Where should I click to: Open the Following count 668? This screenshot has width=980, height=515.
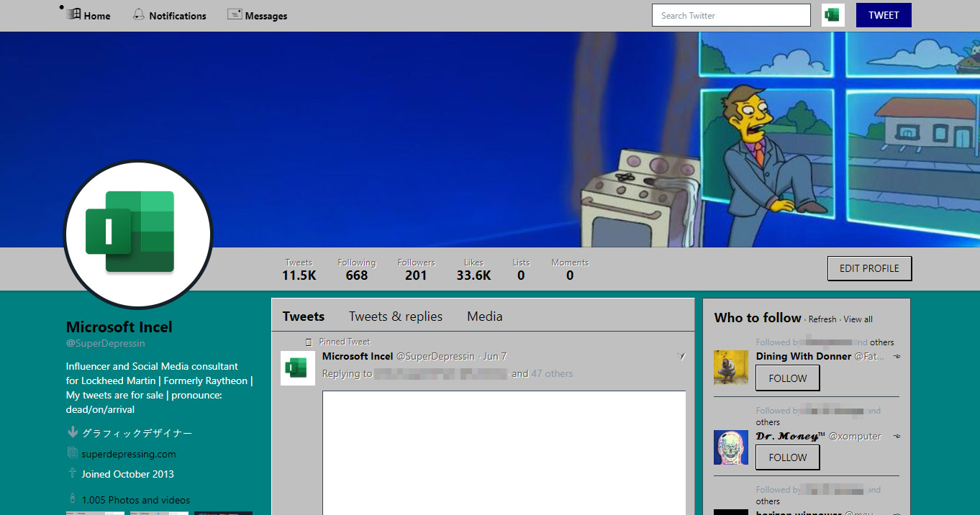pyautogui.click(x=357, y=270)
